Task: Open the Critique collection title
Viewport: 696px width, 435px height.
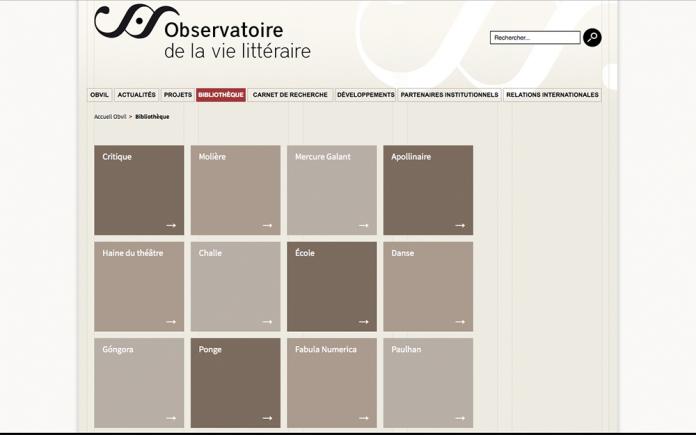Action: pyautogui.click(x=117, y=157)
